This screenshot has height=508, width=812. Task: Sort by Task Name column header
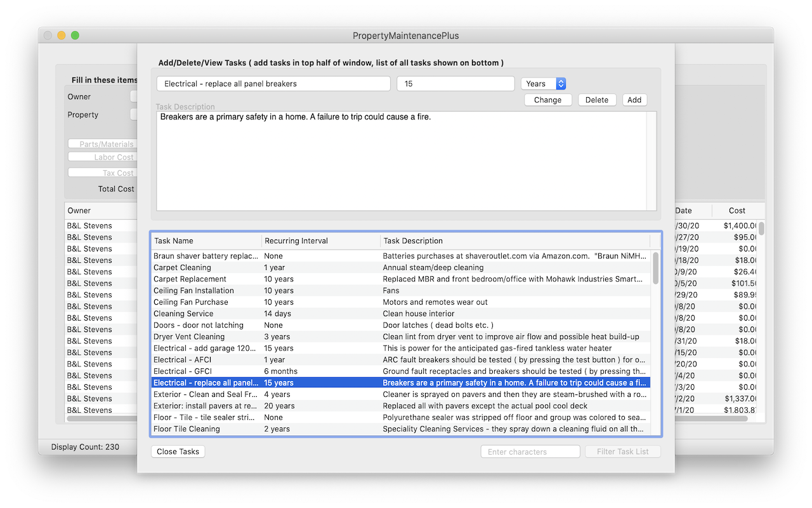pos(206,241)
